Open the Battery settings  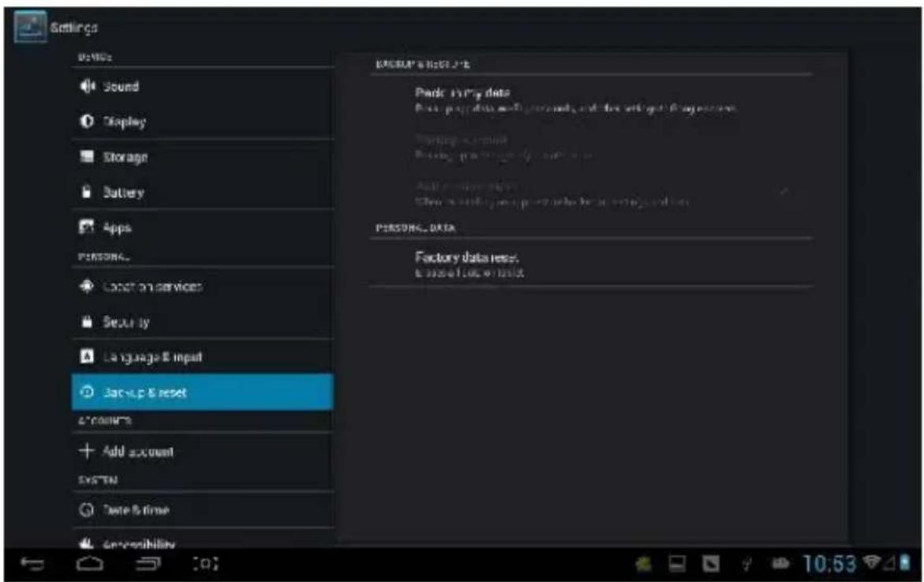(202, 192)
